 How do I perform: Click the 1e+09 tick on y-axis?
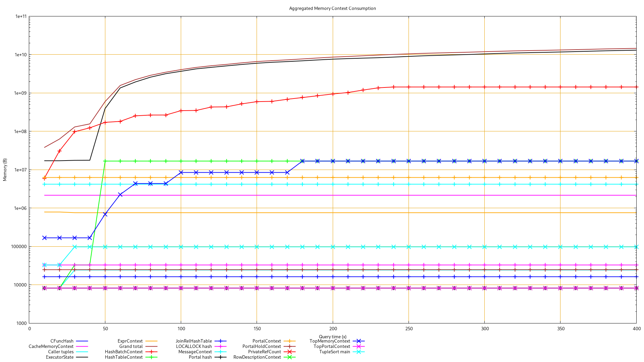click(20, 93)
